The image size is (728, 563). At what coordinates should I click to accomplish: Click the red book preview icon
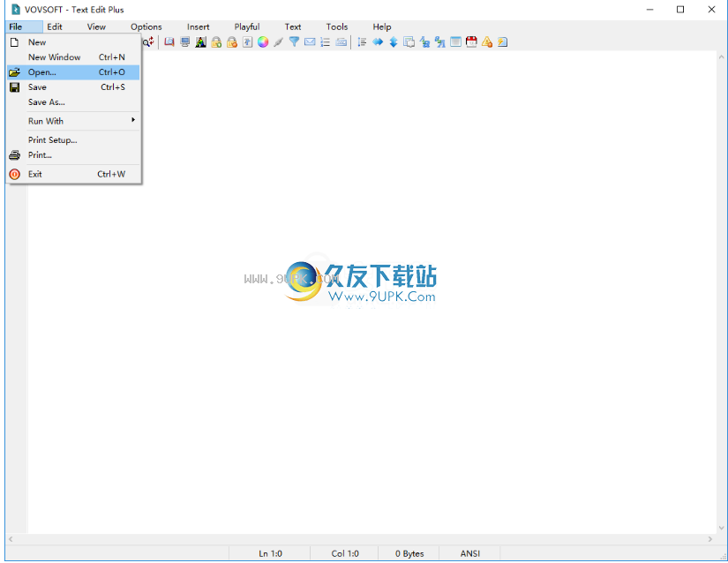[x=169, y=42]
